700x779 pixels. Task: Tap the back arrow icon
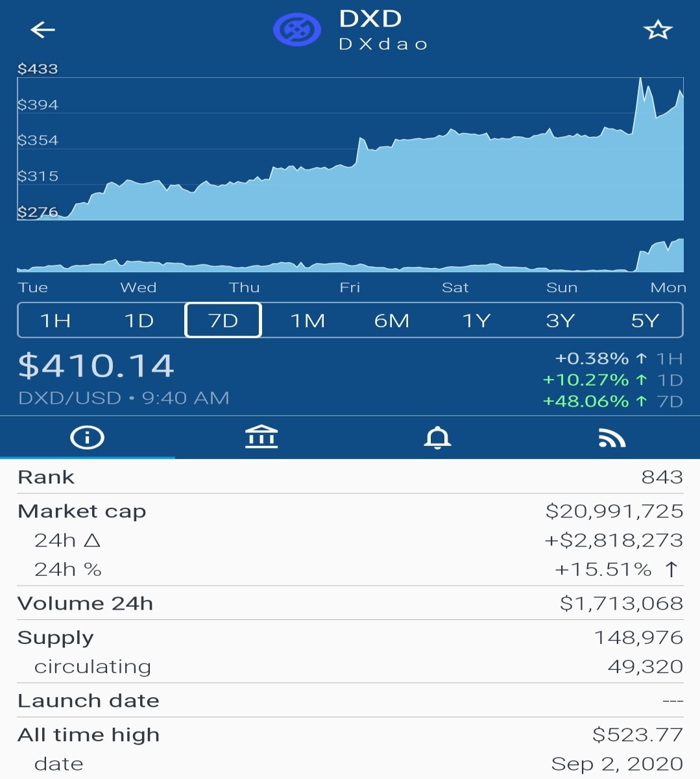tap(43, 30)
